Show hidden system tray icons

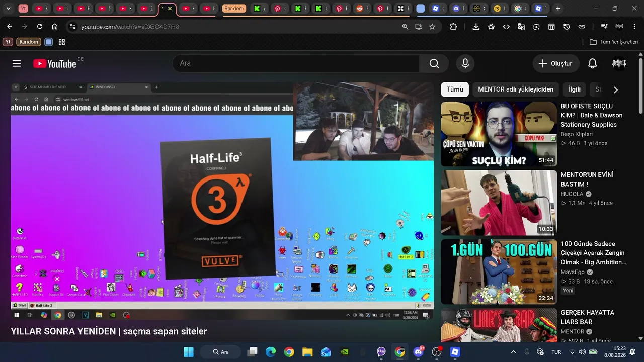tap(513, 352)
